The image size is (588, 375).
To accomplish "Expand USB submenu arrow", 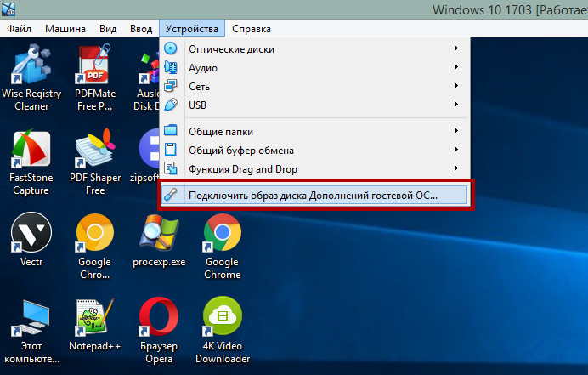I will click(456, 105).
